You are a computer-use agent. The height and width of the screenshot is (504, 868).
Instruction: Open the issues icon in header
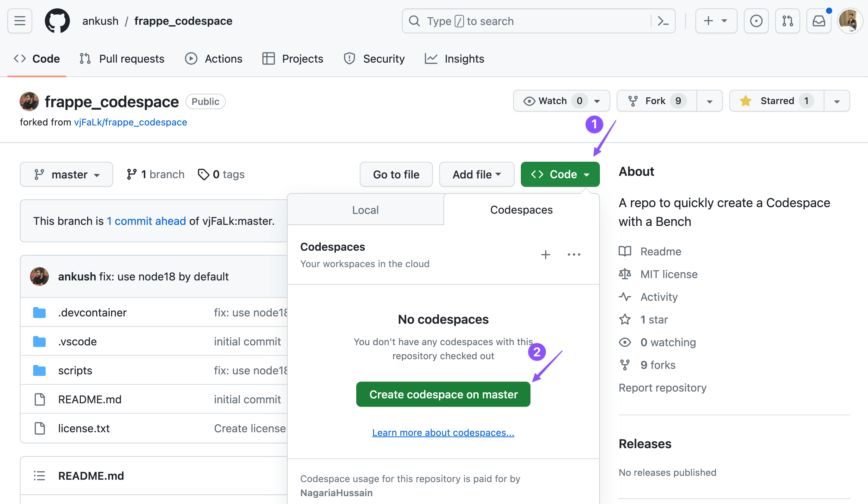tap(756, 21)
